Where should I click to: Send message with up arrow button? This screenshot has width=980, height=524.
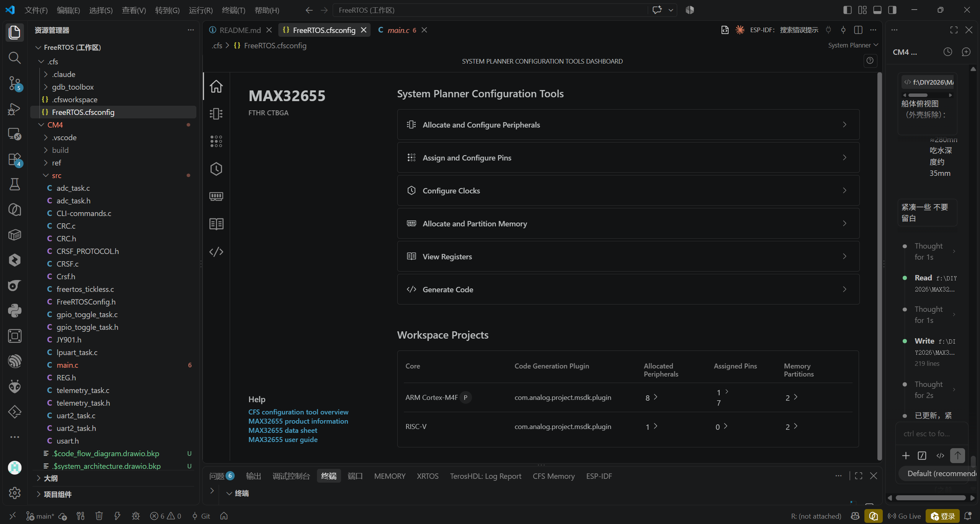coord(958,455)
